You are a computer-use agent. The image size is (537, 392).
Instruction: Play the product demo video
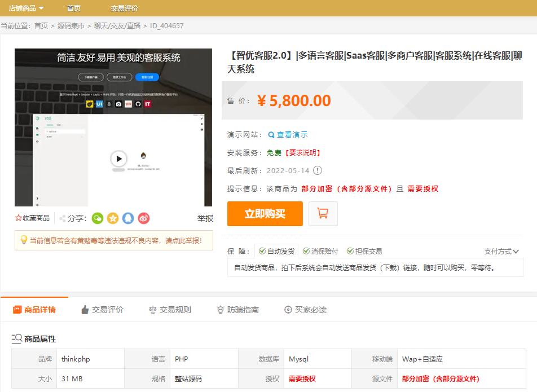(x=118, y=158)
